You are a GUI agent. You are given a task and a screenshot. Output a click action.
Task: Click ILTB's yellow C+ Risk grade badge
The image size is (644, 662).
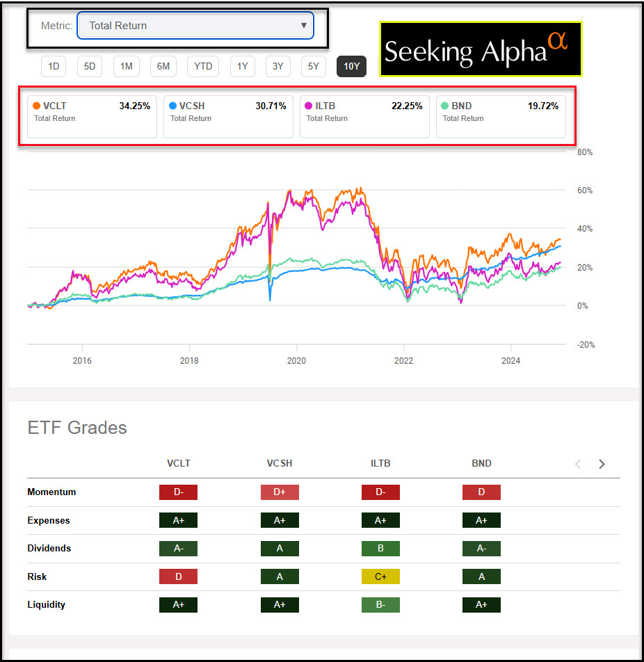coord(380,576)
